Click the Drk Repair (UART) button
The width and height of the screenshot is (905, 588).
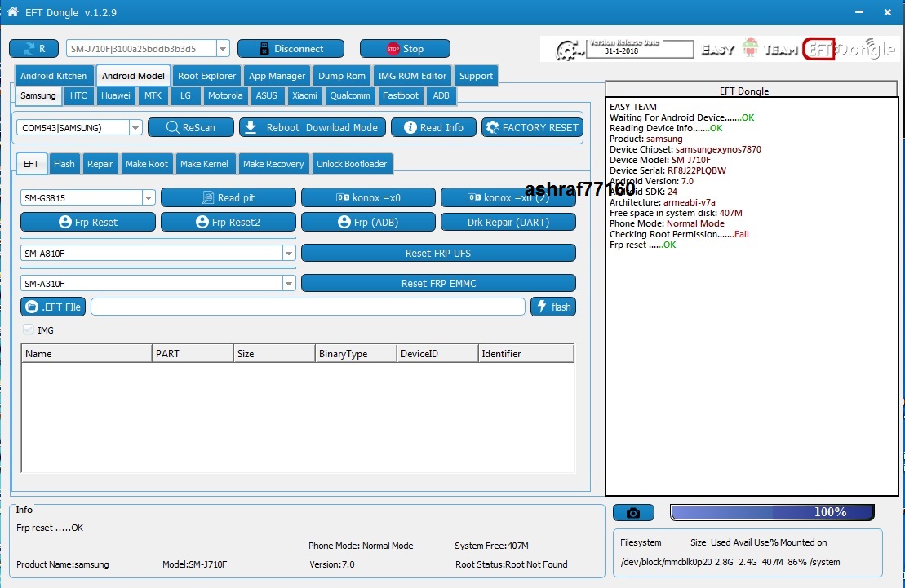508,222
